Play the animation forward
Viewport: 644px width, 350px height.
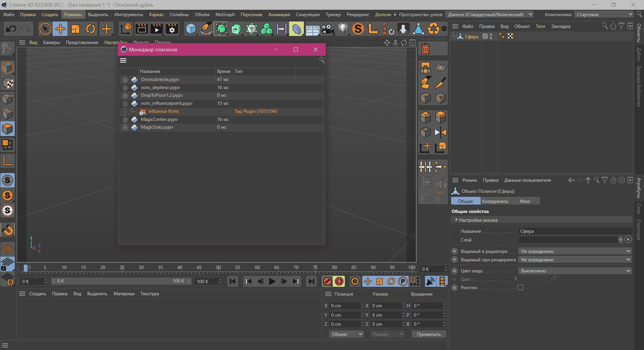click(272, 281)
